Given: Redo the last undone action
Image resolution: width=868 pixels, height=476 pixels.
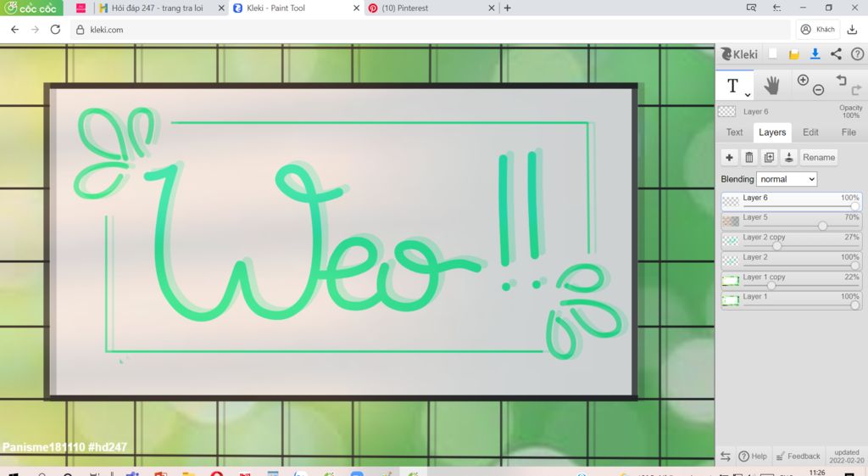Looking at the screenshot, I should pos(856,90).
